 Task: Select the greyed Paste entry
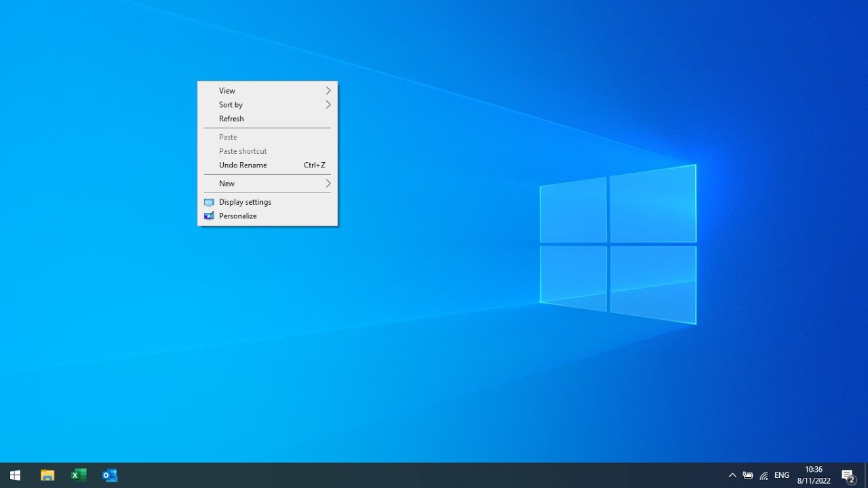pos(267,137)
